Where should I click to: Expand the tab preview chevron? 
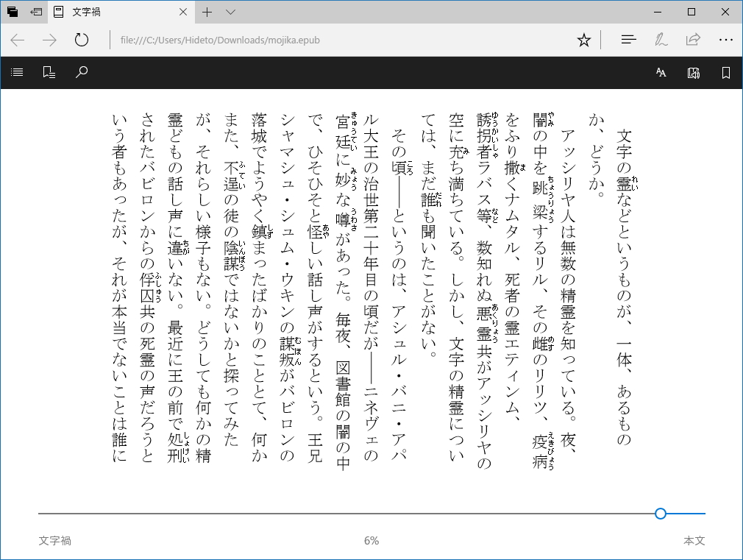(230, 13)
